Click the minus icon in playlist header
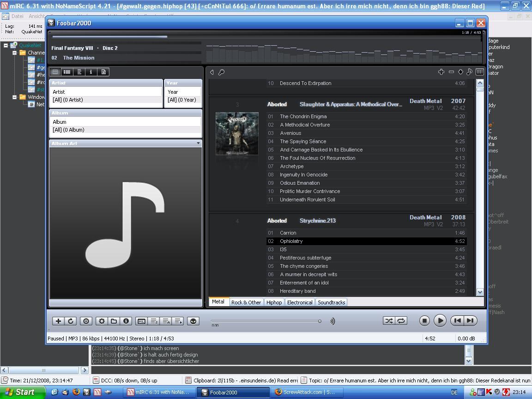 [451, 72]
